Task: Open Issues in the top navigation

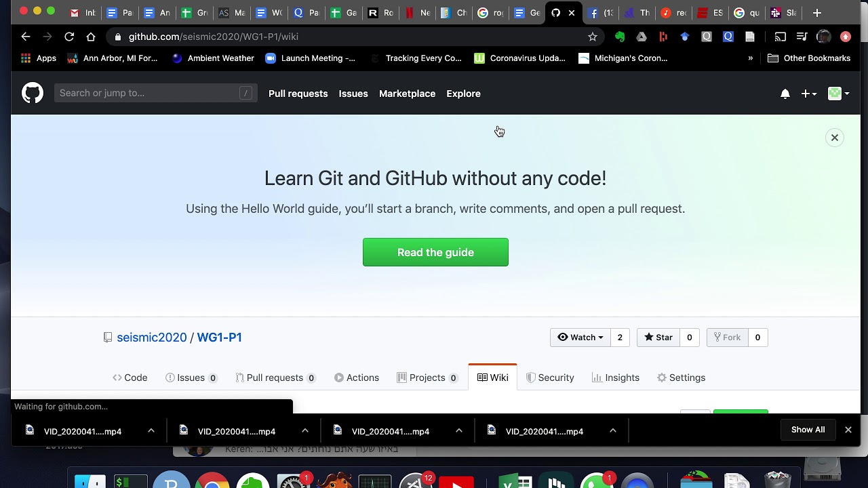Action: pyautogui.click(x=353, y=94)
